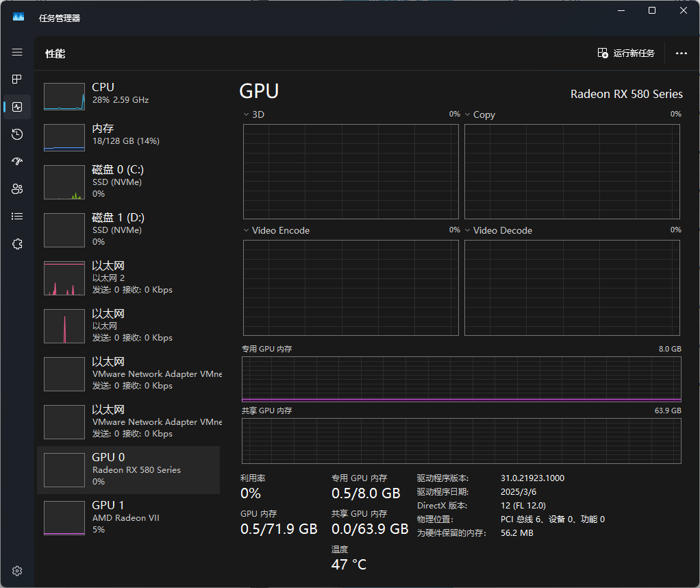The height and width of the screenshot is (588, 700).
Task: Click the 运行新任务 button
Action: pyautogui.click(x=626, y=53)
